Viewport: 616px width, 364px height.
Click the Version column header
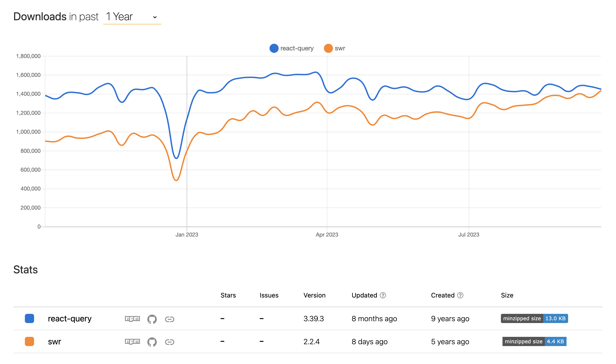[314, 295]
